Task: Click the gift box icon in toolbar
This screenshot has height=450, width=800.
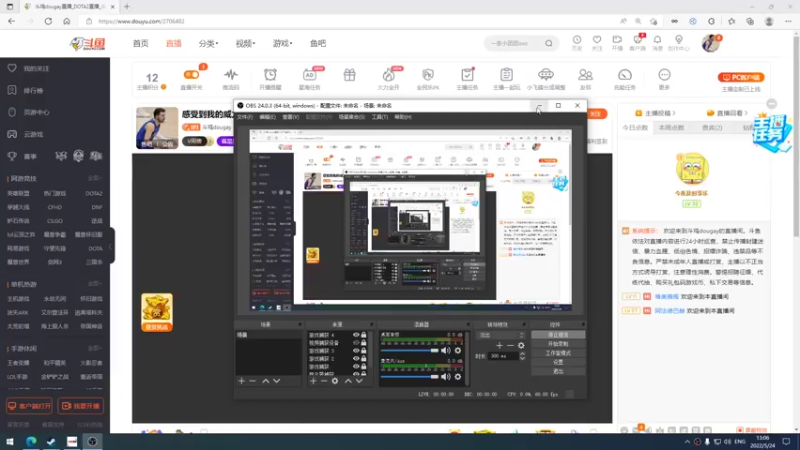Action: (349, 75)
